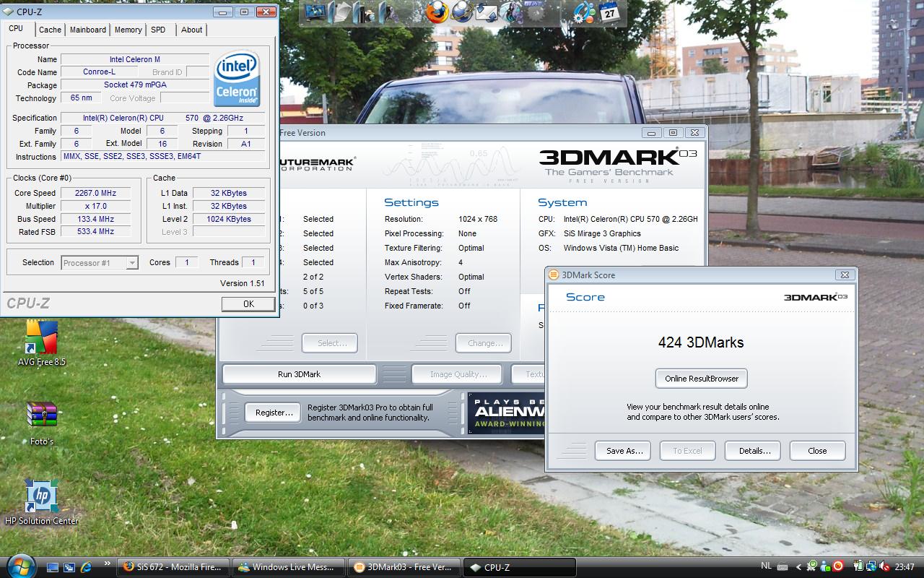Click Run 3DMark button

click(299, 374)
